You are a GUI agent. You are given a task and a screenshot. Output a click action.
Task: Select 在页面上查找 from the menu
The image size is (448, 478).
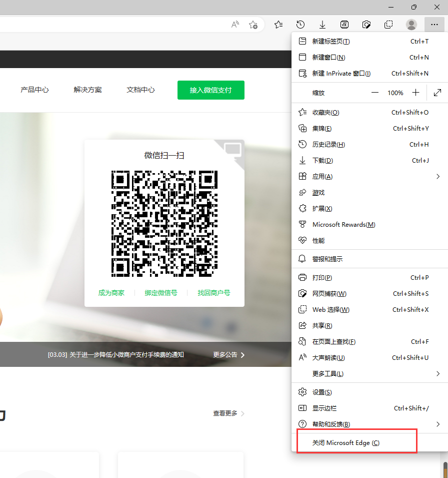click(369, 342)
